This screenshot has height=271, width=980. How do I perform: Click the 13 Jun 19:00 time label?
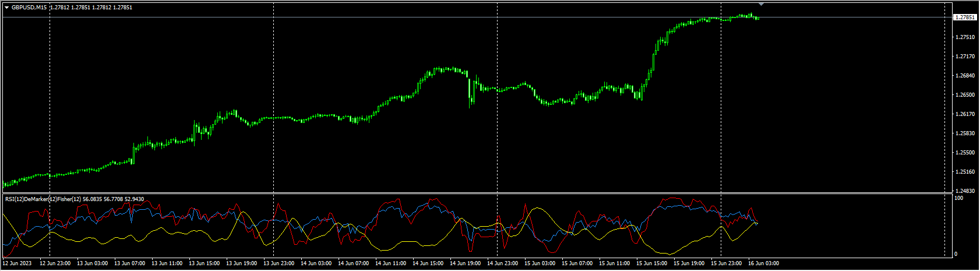click(x=241, y=264)
